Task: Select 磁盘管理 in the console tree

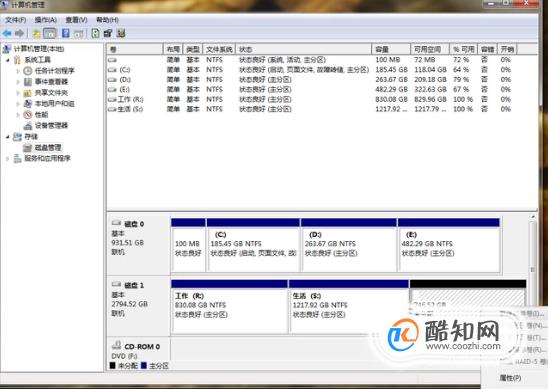Action: 48,148
